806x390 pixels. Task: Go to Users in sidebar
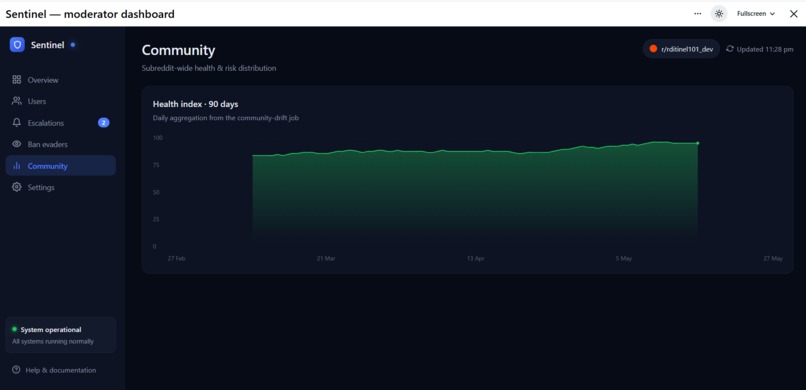click(x=37, y=102)
